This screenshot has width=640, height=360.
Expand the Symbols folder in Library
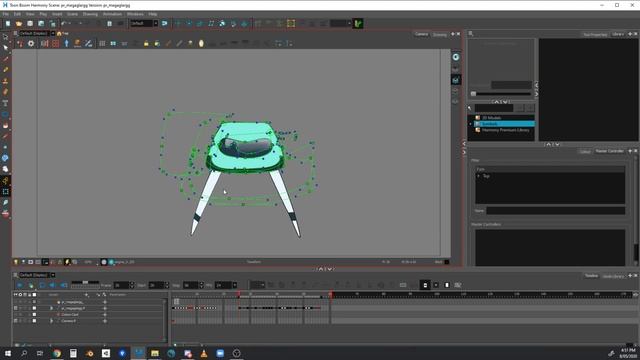point(471,124)
